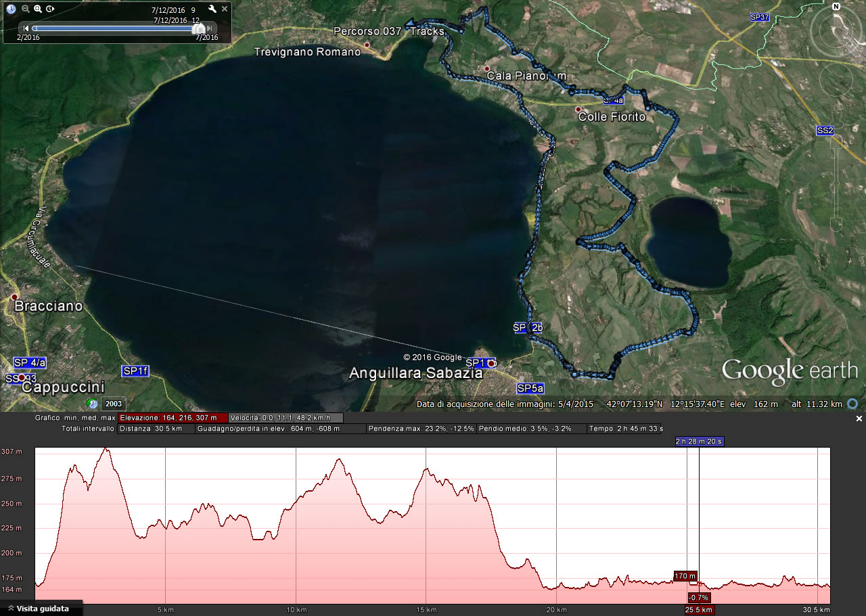Screen dimensions: 866x616
Task: Open time slider options wrench
Action: pyautogui.click(x=212, y=9)
